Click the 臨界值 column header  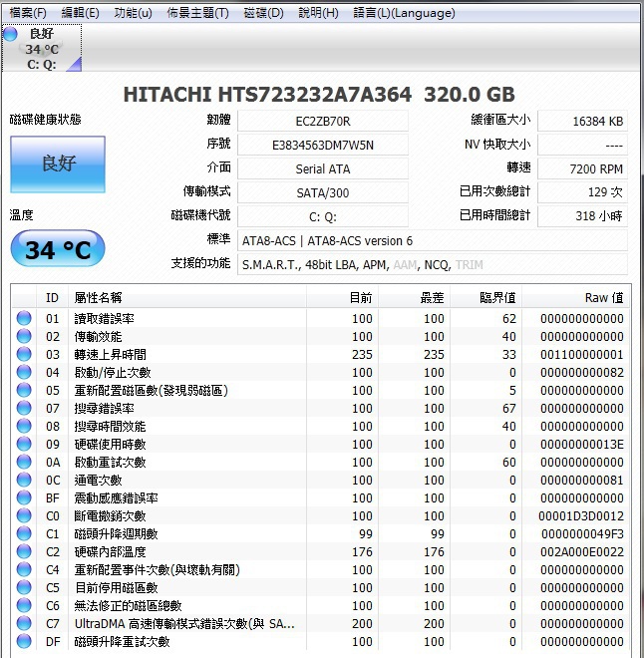pos(486,297)
